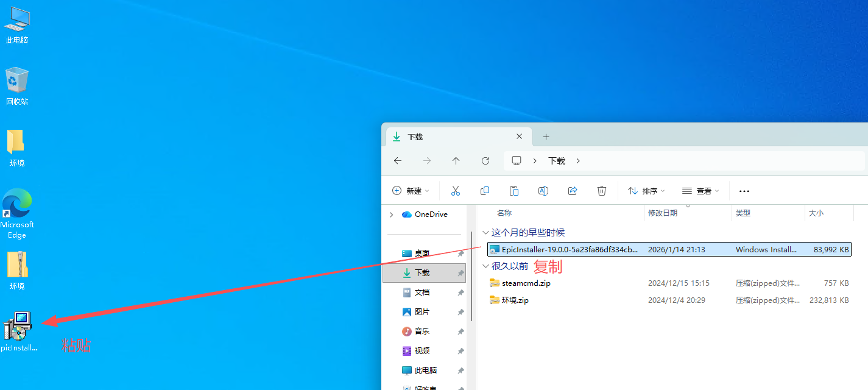The image size is (868, 390).
Task: Refresh the current folder view
Action: (x=485, y=161)
